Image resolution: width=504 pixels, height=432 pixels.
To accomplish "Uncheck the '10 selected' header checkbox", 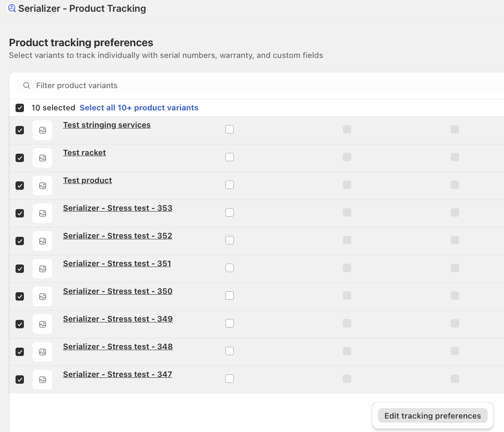I will point(20,108).
